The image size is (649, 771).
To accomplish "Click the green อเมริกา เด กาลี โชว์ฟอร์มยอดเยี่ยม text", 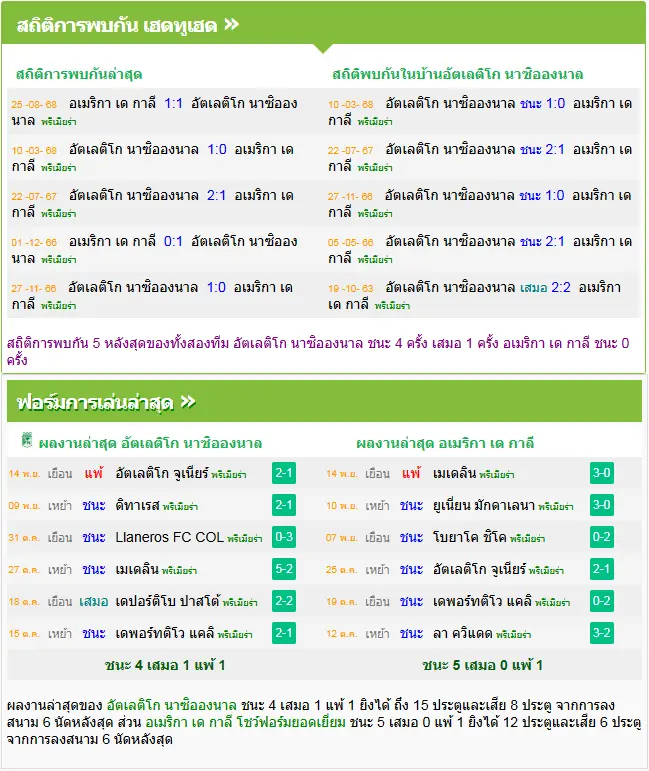I will point(245,722).
